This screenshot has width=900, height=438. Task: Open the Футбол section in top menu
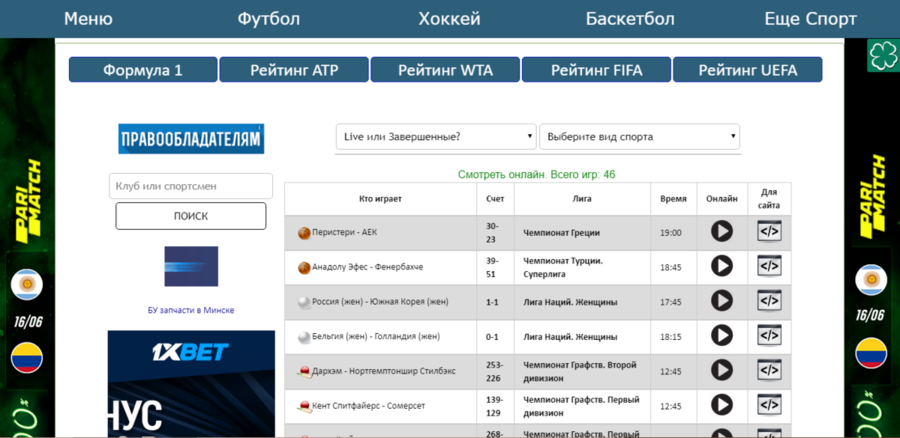(x=268, y=19)
